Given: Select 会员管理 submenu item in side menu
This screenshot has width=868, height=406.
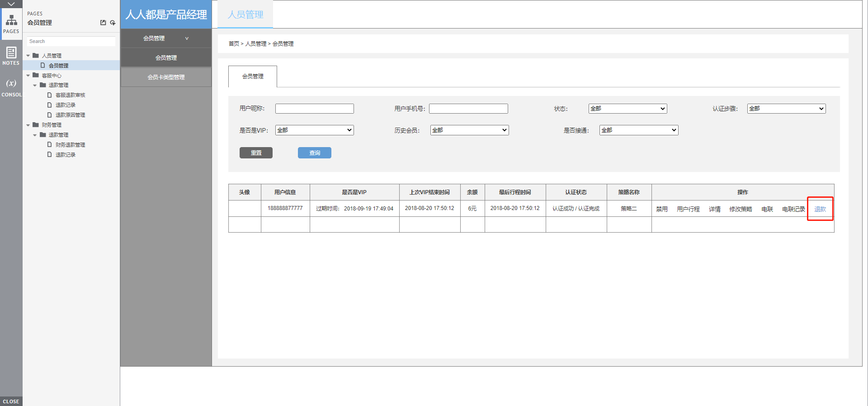Looking at the screenshot, I should (x=166, y=58).
